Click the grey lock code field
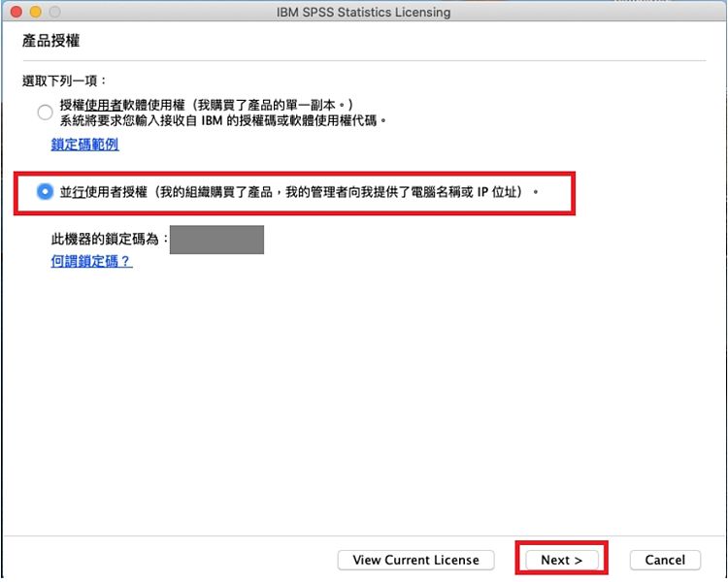 (x=216, y=240)
